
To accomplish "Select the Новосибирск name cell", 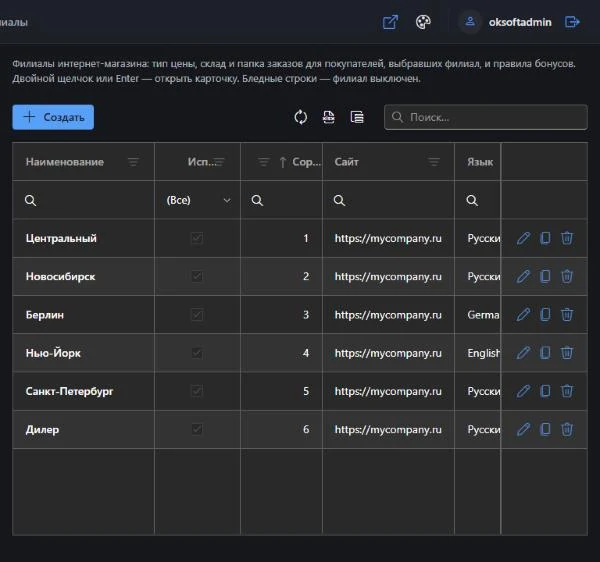I will (83, 276).
